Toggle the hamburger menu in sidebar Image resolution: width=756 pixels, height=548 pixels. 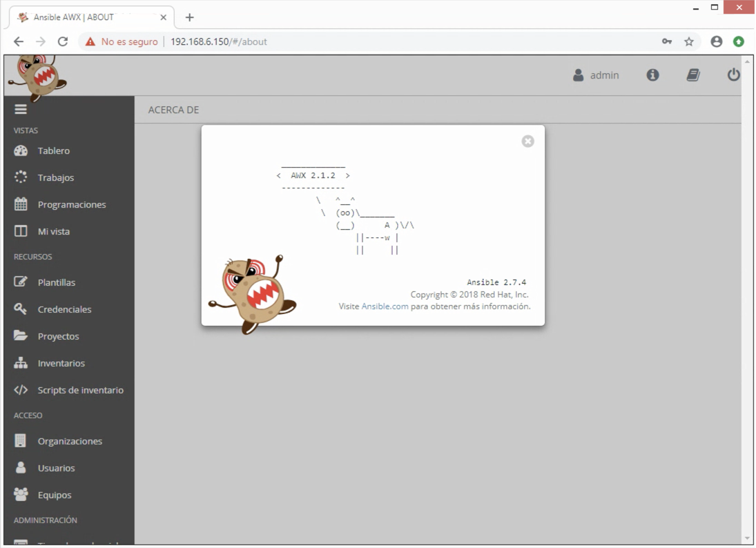(x=21, y=110)
